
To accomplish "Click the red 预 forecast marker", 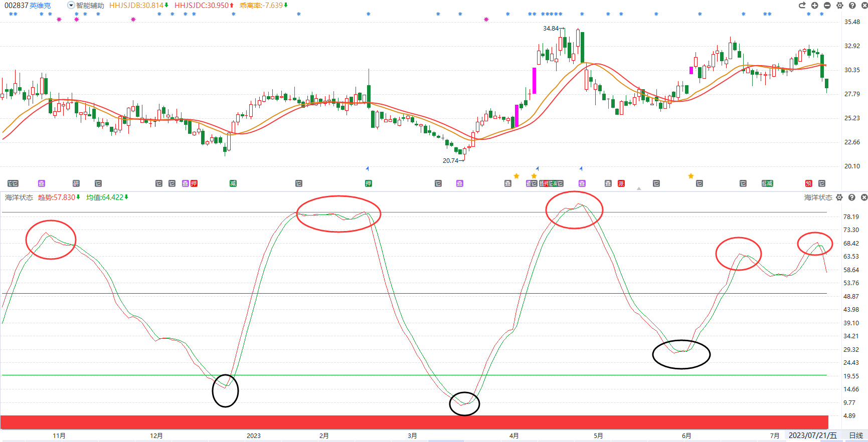I will (x=808, y=183).
